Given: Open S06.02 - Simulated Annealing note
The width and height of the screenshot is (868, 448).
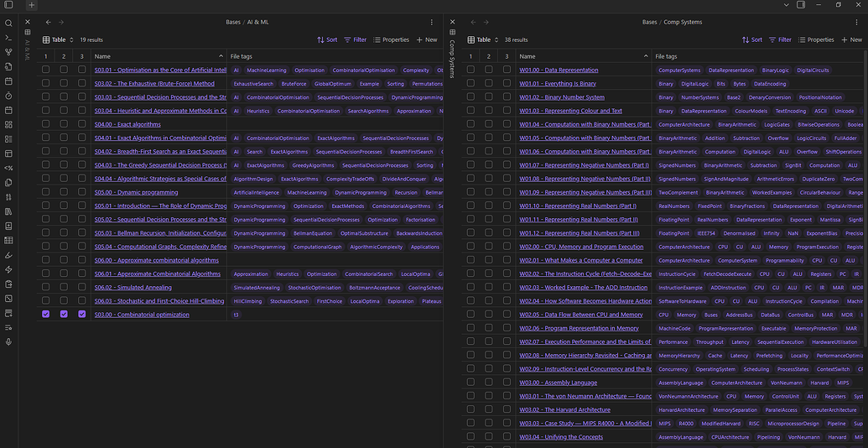Looking at the screenshot, I should (x=133, y=288).
